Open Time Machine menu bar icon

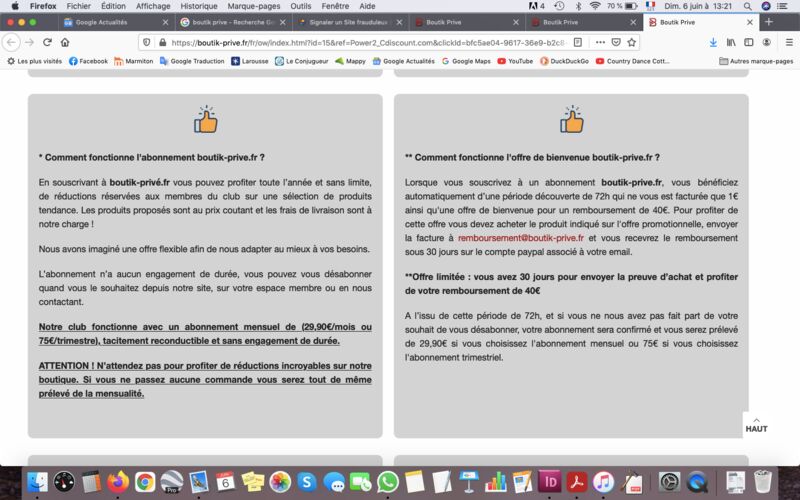559,6
